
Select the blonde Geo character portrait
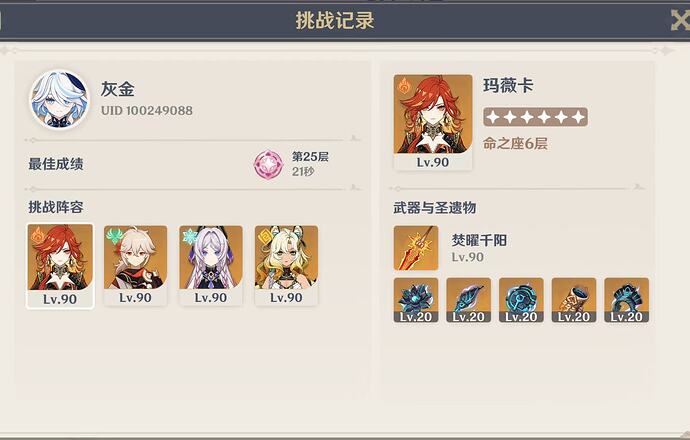[286, 265]
